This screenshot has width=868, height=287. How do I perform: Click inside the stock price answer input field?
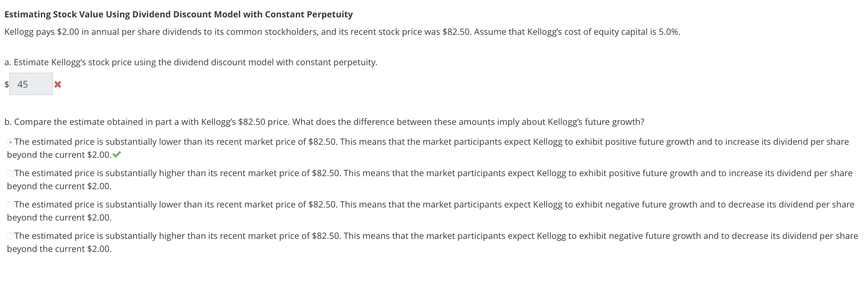[x=31, y=84]
